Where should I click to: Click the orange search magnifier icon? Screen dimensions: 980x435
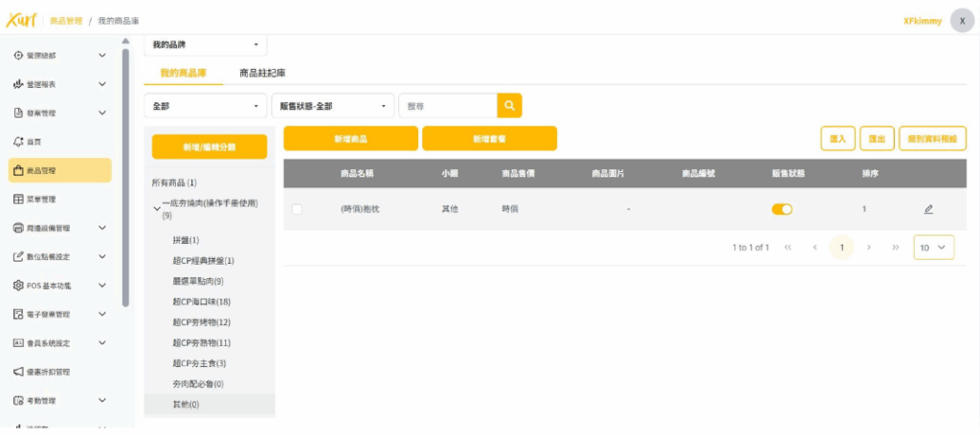[x=509, y=106]
